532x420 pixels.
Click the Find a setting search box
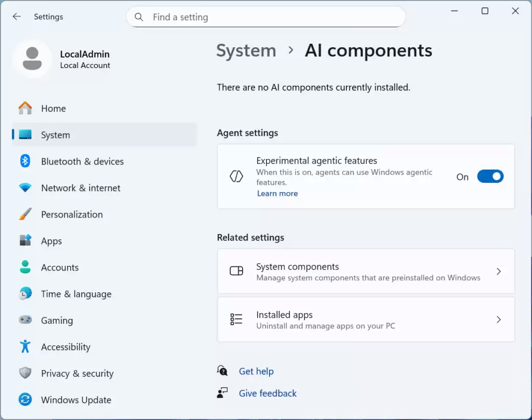click(x=270, y=17)
